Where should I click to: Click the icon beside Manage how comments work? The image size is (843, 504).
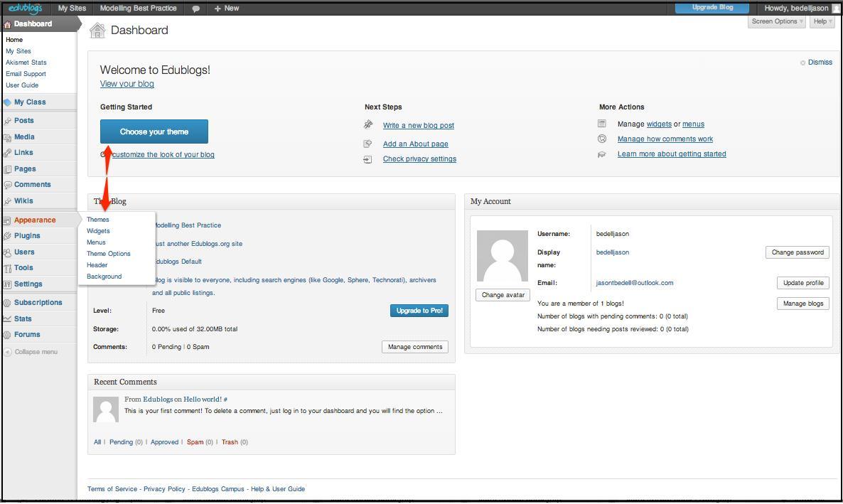(602, 139)
